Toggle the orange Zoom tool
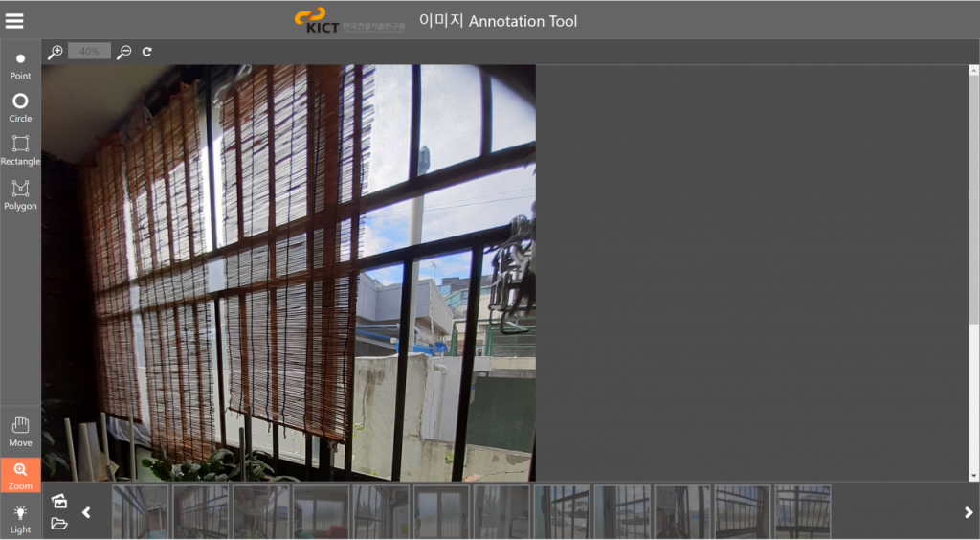This screenshot has height=540, width=980. (20, 475)
